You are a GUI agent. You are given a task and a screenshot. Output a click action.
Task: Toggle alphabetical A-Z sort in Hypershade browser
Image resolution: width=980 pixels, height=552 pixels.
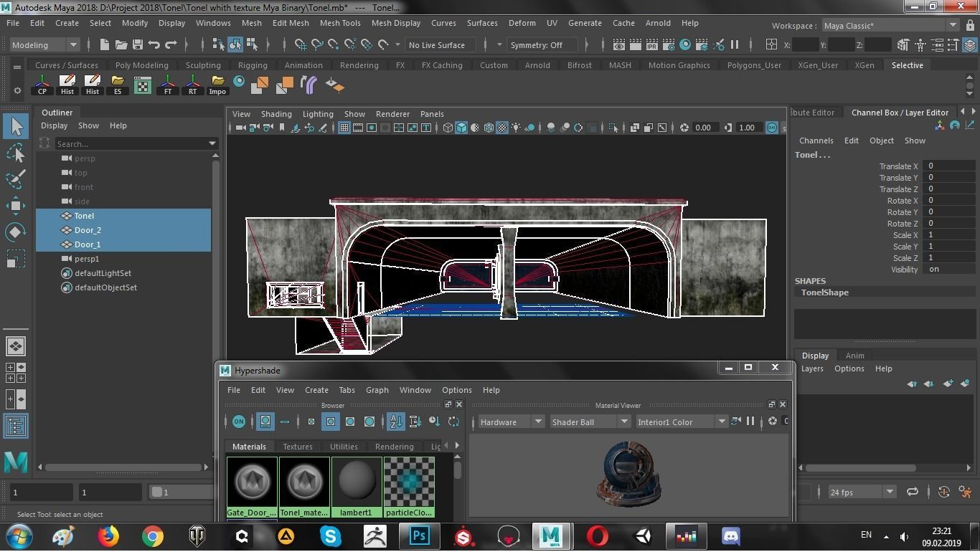(396, 422)
